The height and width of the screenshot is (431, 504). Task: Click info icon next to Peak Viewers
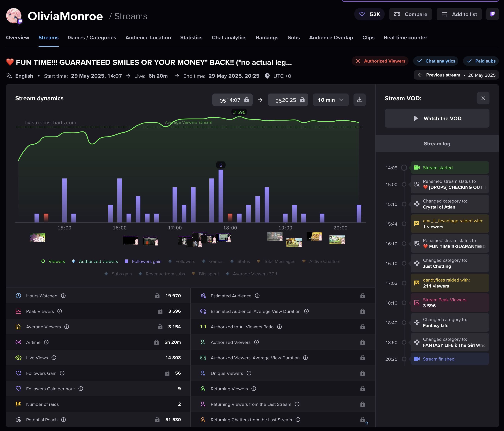[x=60, y=311]
